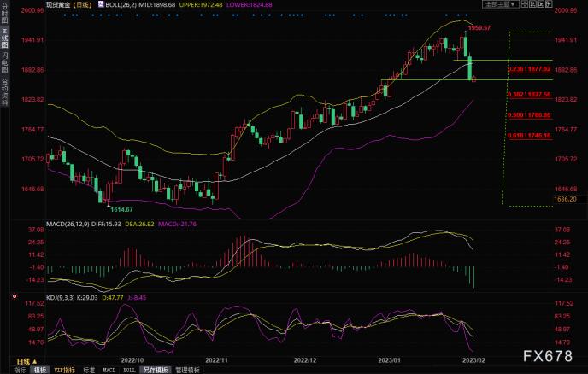Image resolution: width=588 pixels, height=374 pixels.
Task: Open the VIP指标 tab
Action: (x=64, y=371)
